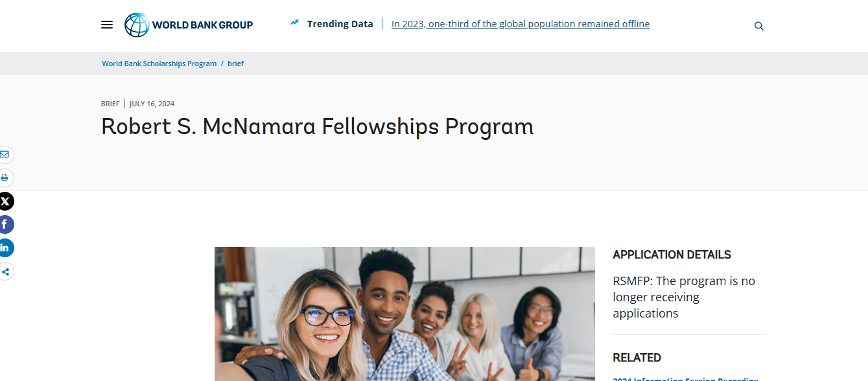Click the APPLICATION DETAILS heading
This screenshot has width=868, height=381.
[672, 255]
